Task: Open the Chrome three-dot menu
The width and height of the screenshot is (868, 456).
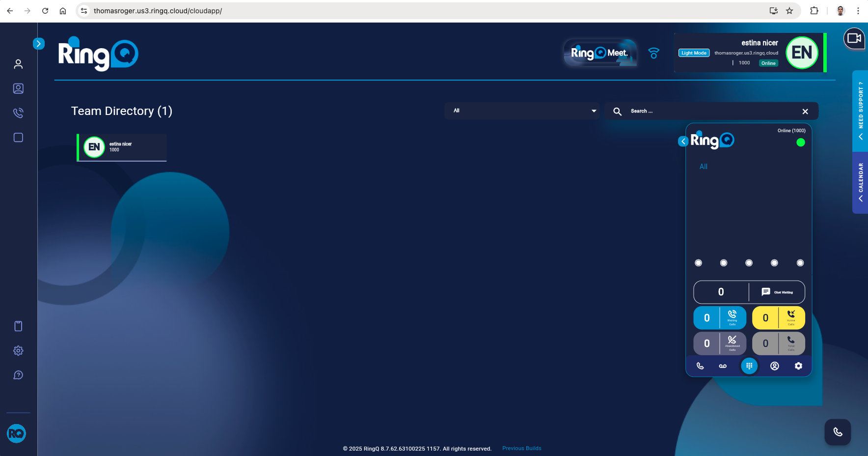Action: (858, 11)
